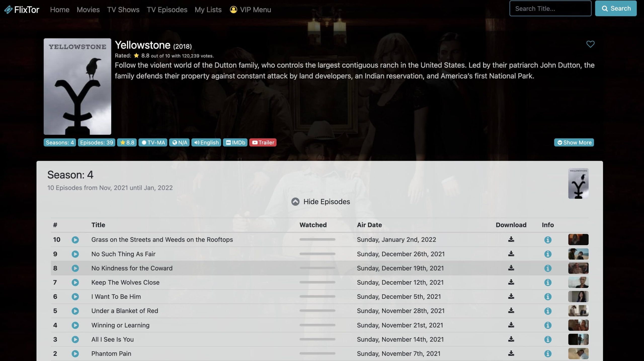Focus the Search Title input field
This screenshot has width=644, height=361.
[x=550, y=9]
